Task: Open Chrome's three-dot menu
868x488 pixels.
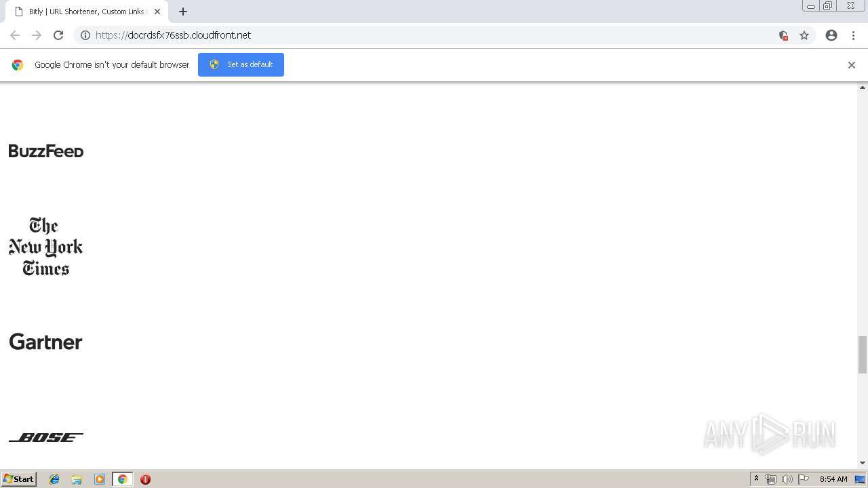Action: (x=853, y=35)
